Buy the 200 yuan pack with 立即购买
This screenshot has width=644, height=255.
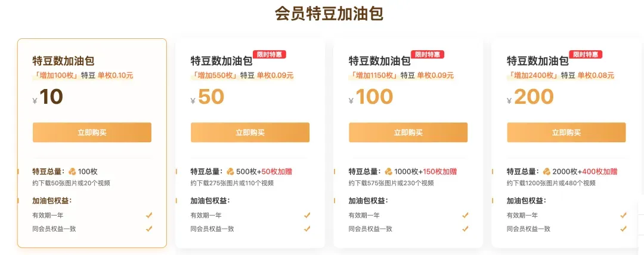click(566, 133)
